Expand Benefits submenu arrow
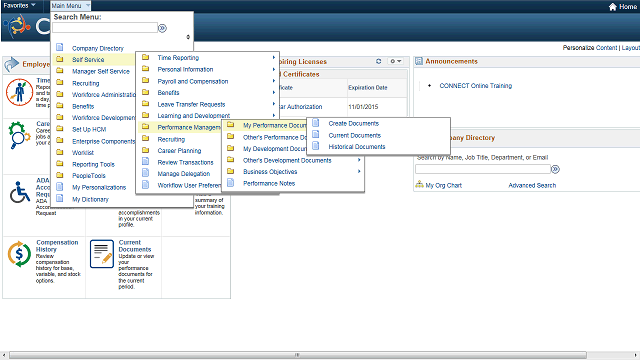This screenshot has width=640, height=360. click(x=274, y=93)
